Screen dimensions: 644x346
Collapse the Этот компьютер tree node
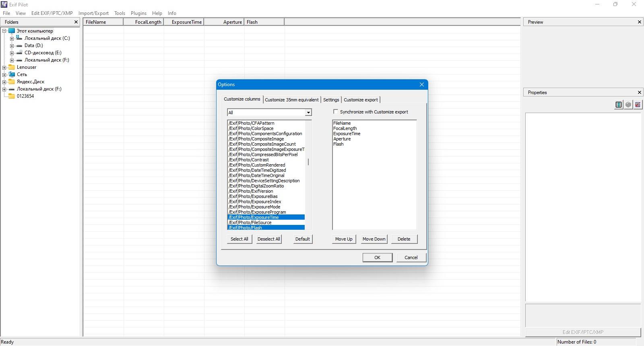click(4, 31)
